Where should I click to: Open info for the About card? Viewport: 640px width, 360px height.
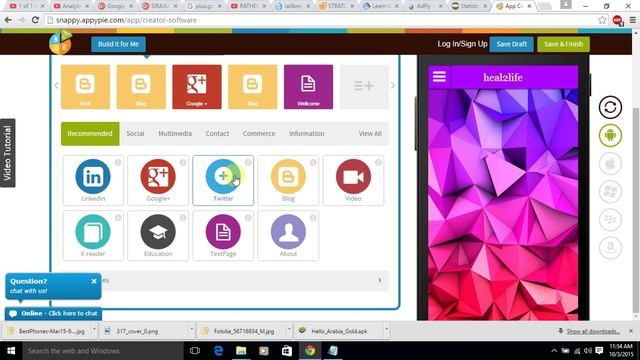[x=313, y=218]
